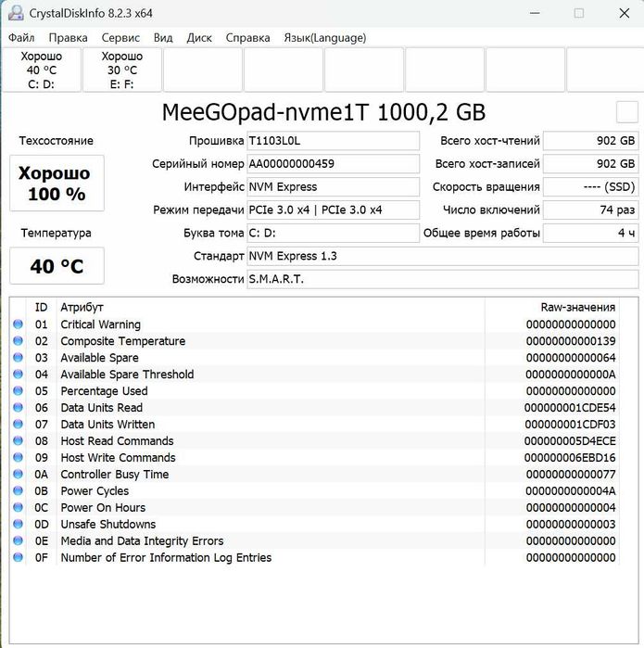Open the Сервис menu
The height and width of the screenshot is (648, 644).
point(120,38)
